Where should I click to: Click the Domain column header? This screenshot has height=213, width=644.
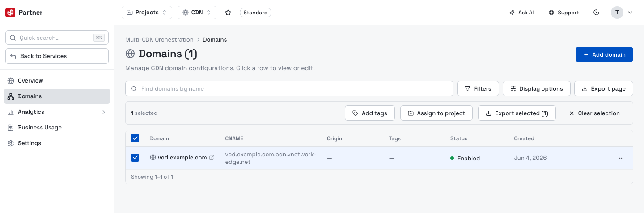[x=159, y=138]
